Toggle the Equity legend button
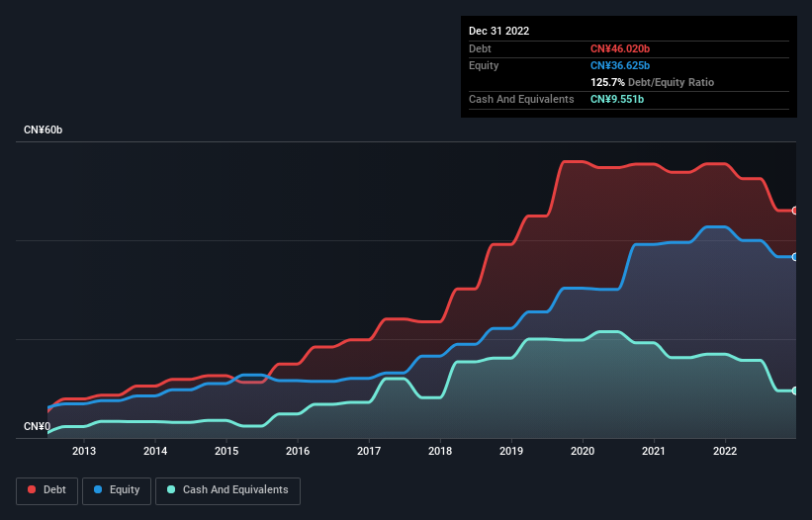812x520 pixels. pos(117,490)
